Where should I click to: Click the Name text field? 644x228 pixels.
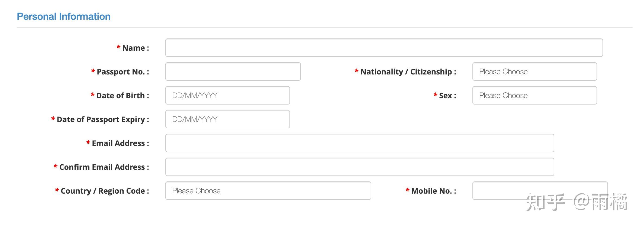coord(384,48)
